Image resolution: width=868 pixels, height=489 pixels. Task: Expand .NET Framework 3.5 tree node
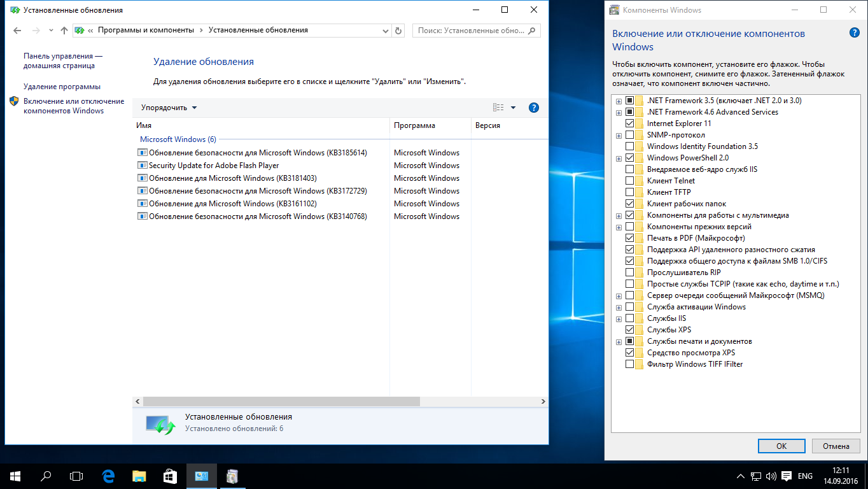pos(619,101)
